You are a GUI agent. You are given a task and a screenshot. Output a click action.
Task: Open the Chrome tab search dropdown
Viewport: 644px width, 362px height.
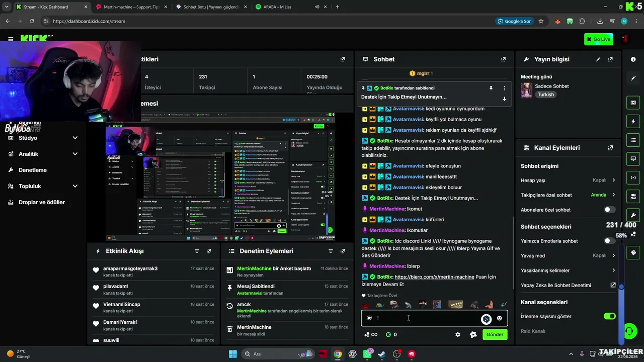tap(7, 7)
